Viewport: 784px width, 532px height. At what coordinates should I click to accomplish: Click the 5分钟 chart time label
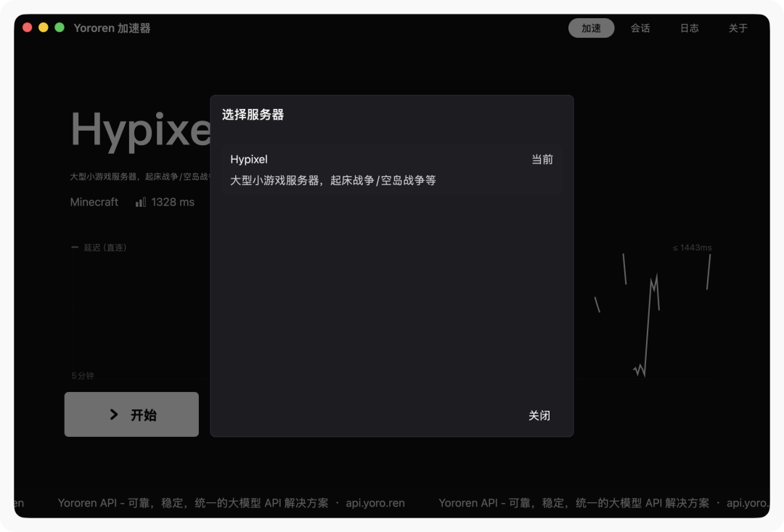point(83,375)
